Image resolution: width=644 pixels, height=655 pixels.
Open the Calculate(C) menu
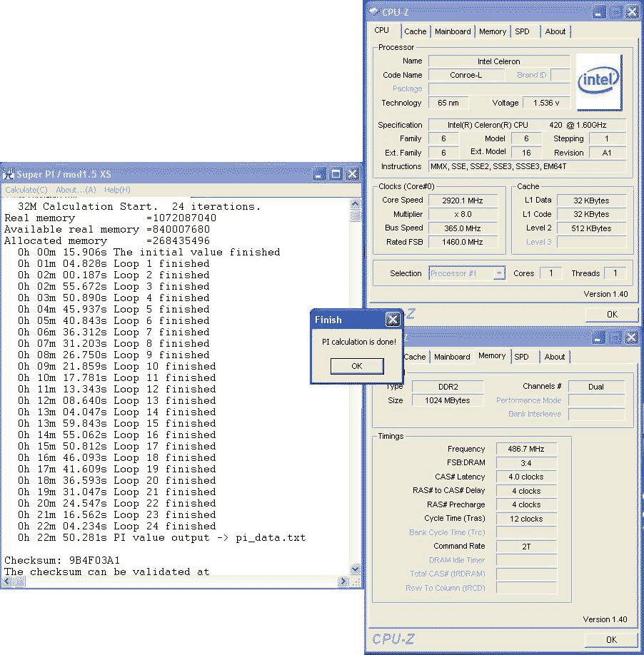point(26,190)
